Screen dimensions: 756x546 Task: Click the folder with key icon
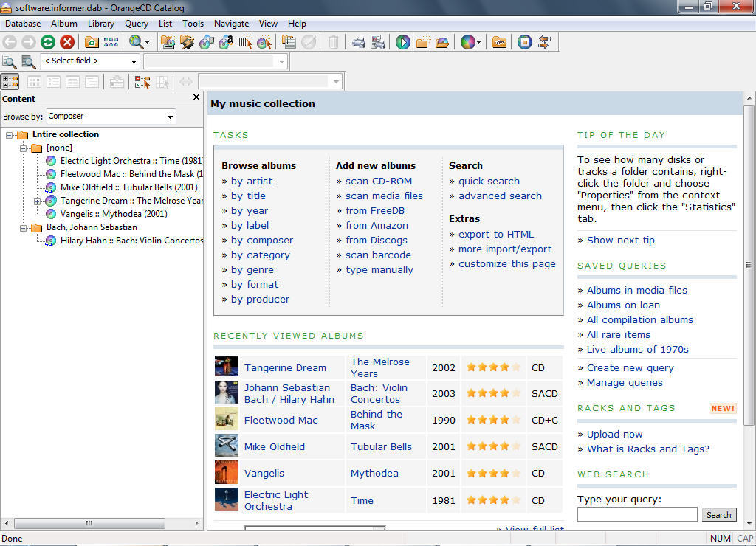[500, 42]
